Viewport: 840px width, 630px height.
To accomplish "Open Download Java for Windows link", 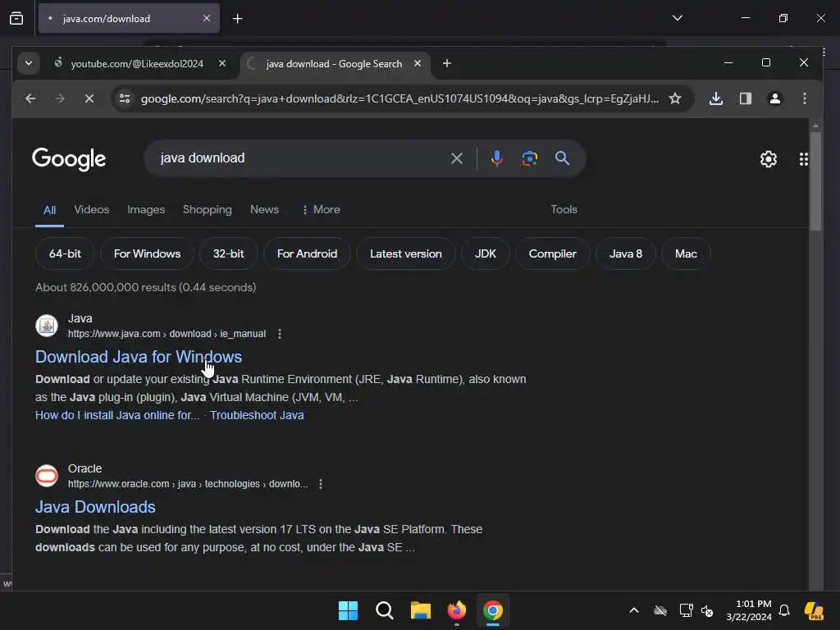I will (139, 357).
